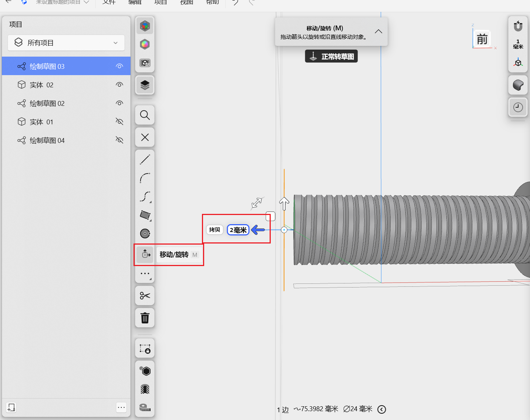530x420 pixels.
Task: Open the appearance shading panel icon
Action: [x=518, y=85]
